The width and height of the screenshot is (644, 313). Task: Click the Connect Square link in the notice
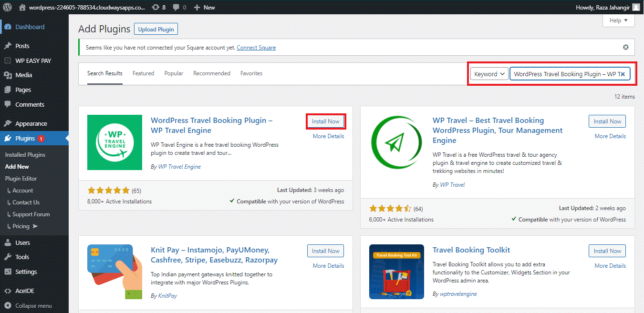click(256, 47)
